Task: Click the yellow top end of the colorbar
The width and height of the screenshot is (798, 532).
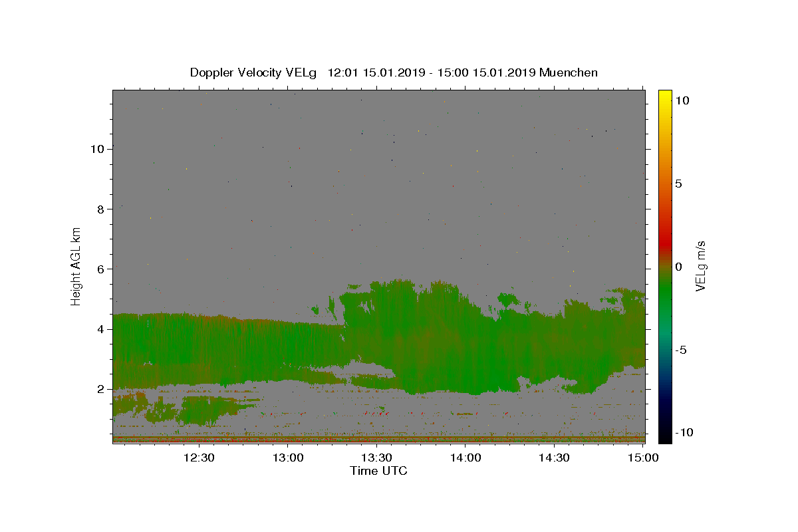Action: [x=664, y=96]
